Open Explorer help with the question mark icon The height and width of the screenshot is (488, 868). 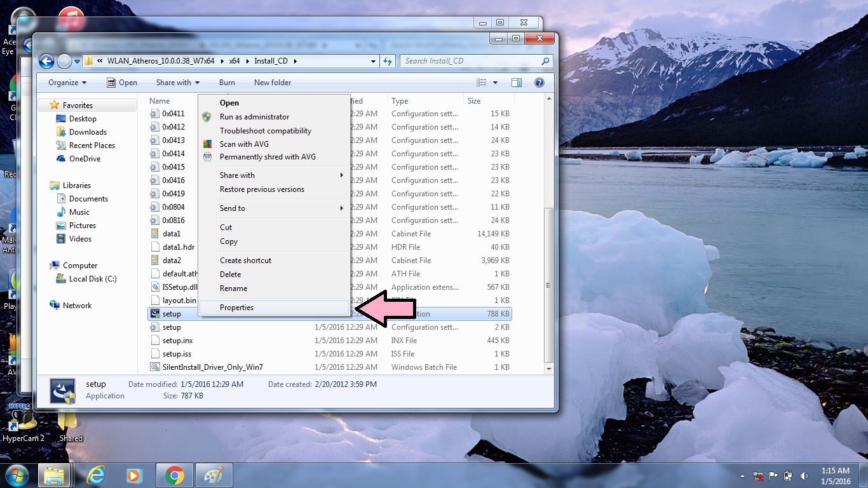pyautogui.click(x=539, y=83)
